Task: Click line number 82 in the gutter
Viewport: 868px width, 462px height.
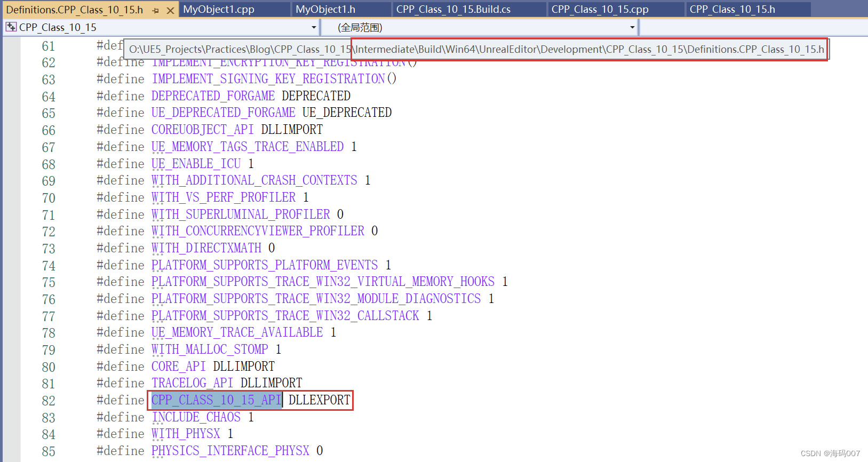Action: coord(49,400)
